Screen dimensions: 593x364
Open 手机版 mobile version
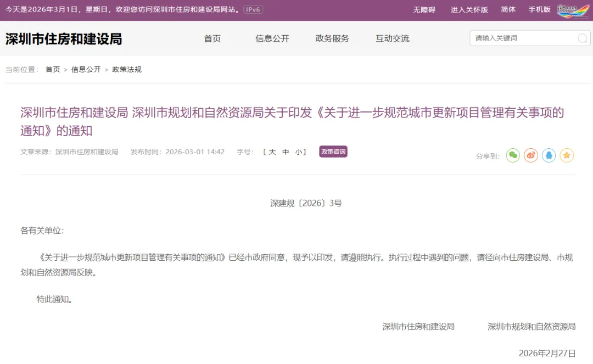click(x=539, y=9)
